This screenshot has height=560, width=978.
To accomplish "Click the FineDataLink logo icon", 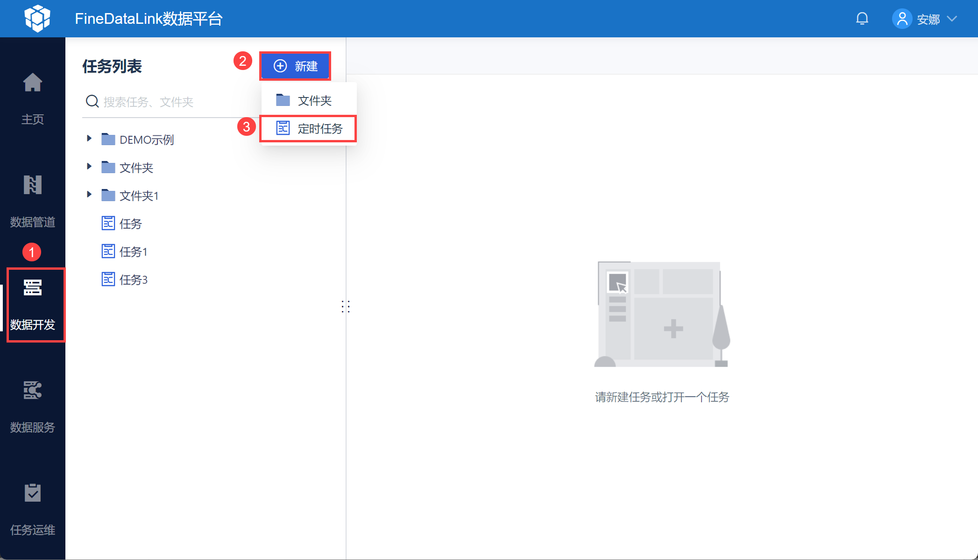I will (x=37, y=19).
